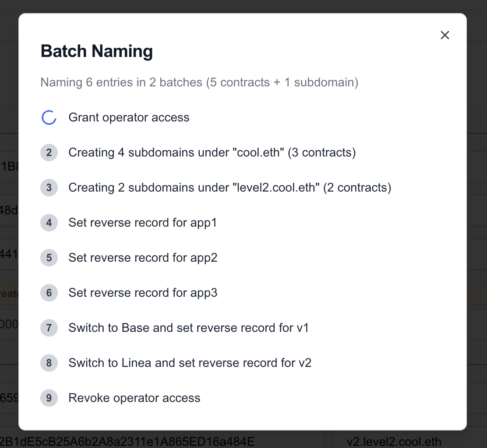Open the v2.level2.cool.eth name link
This screenshot has height=448, width=487.
(x=395, y=442)
